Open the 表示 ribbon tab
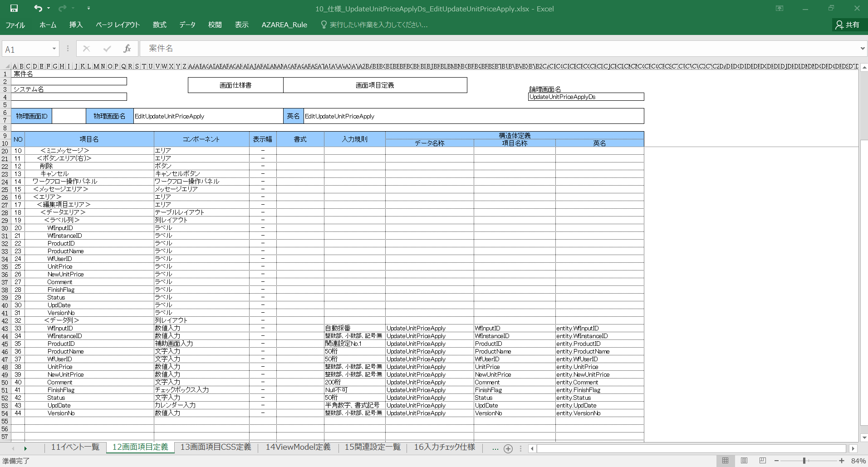 coord(241,25)
